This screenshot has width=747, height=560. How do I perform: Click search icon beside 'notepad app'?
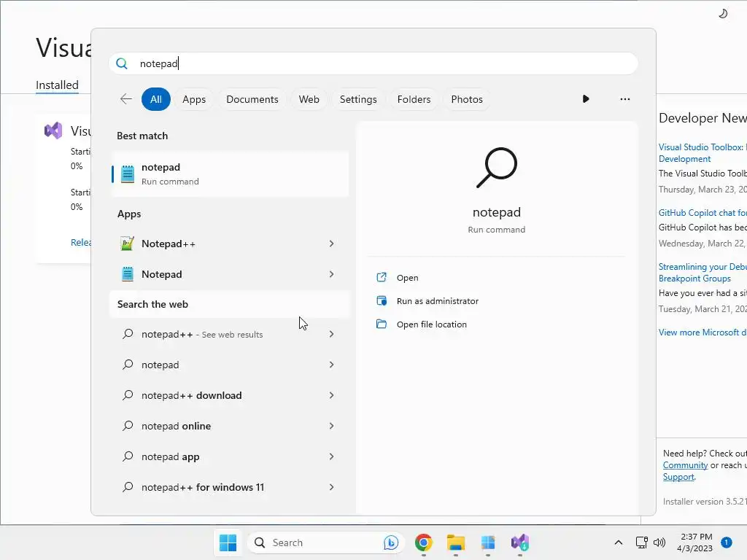pyautogui.click(x=128, y=456)
